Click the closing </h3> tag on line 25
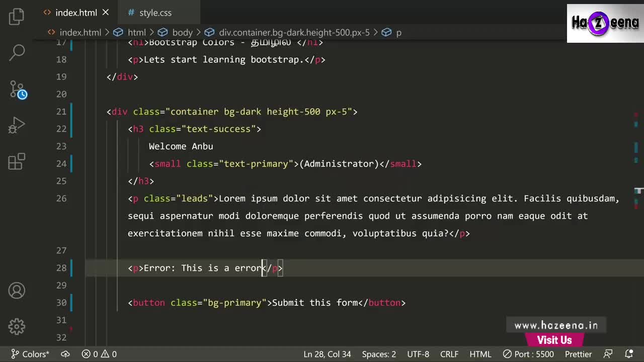 (141, 181)
